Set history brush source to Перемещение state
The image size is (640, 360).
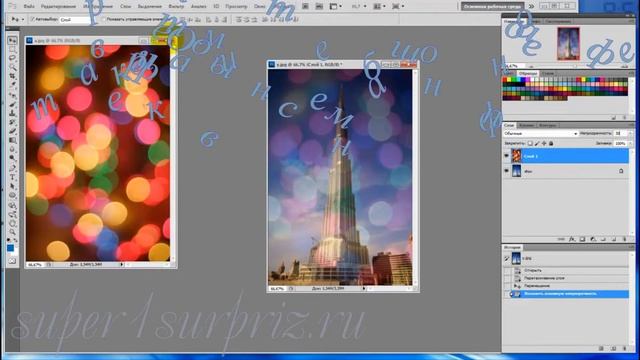(x=507, y=286)
